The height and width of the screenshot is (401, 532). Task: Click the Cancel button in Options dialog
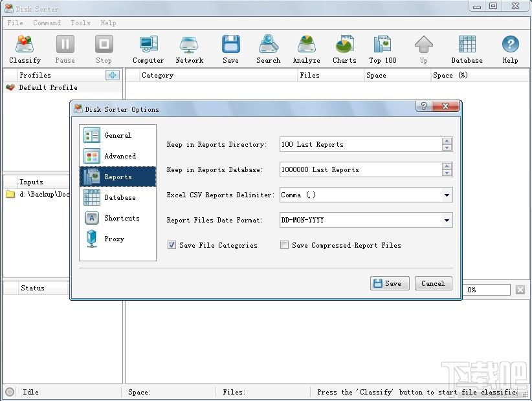point(433,283)
